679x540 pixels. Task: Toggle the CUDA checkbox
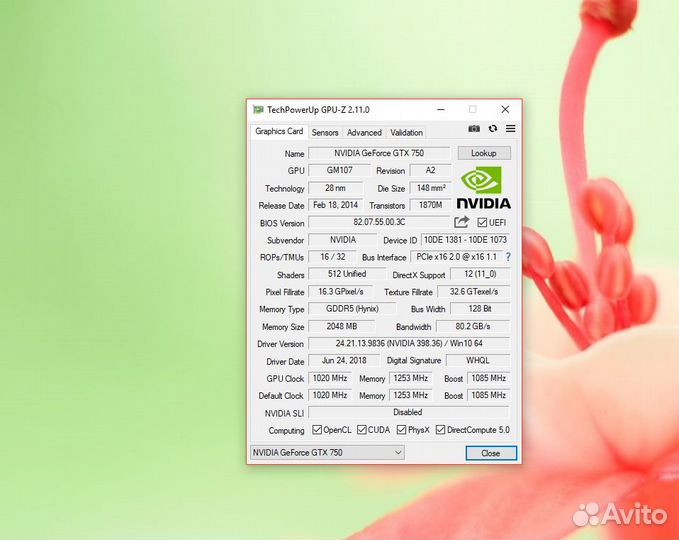pos(362,430)
